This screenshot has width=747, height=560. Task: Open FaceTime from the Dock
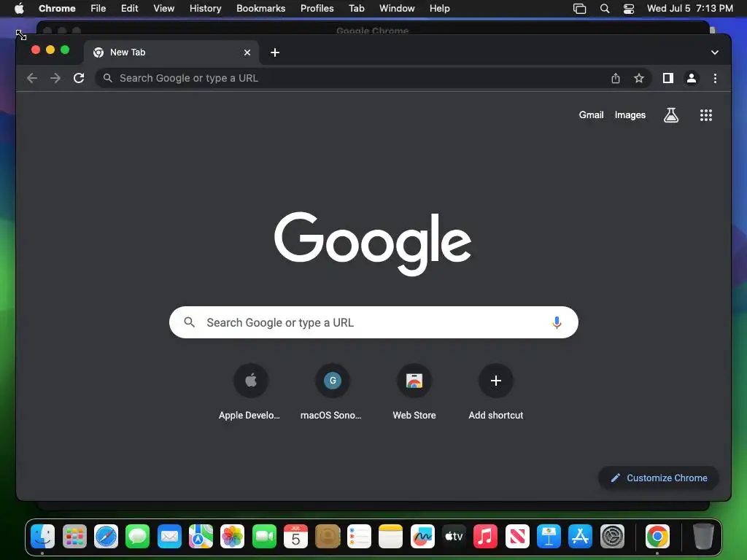coord(264,537)
